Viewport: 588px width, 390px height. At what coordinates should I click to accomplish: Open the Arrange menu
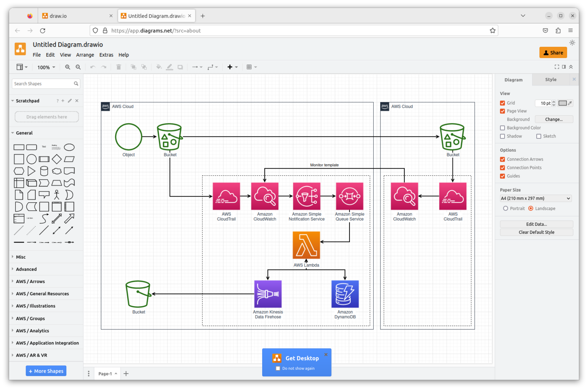point(85,55)
